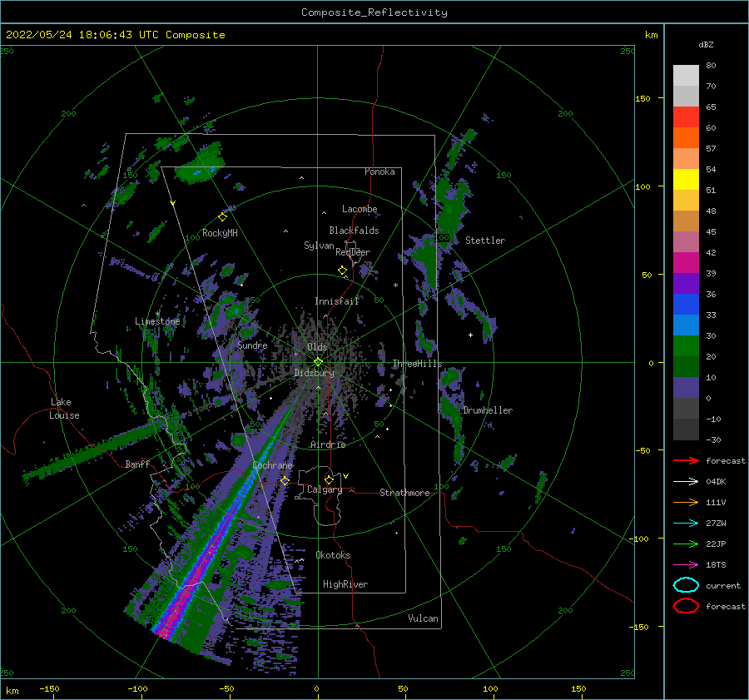Click the RockyMH label

tap(220, 233)
